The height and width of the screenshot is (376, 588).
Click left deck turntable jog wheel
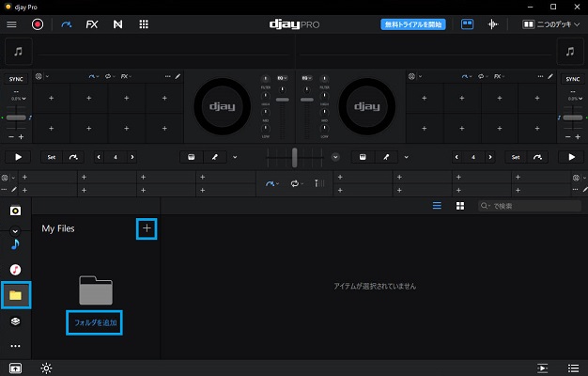[x=222, y=106]
